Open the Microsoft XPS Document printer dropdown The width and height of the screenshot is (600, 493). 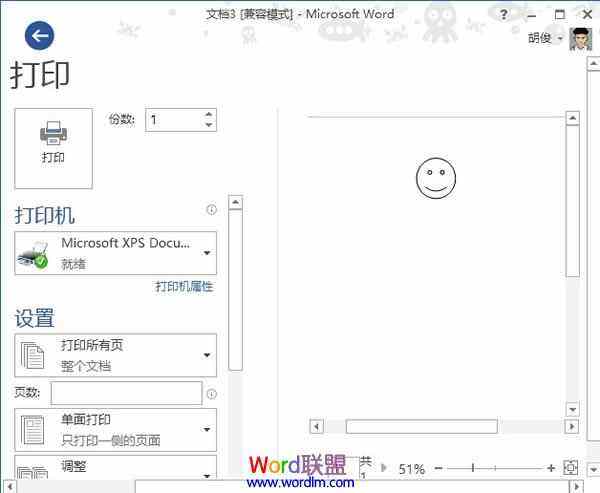pos(116,253)
